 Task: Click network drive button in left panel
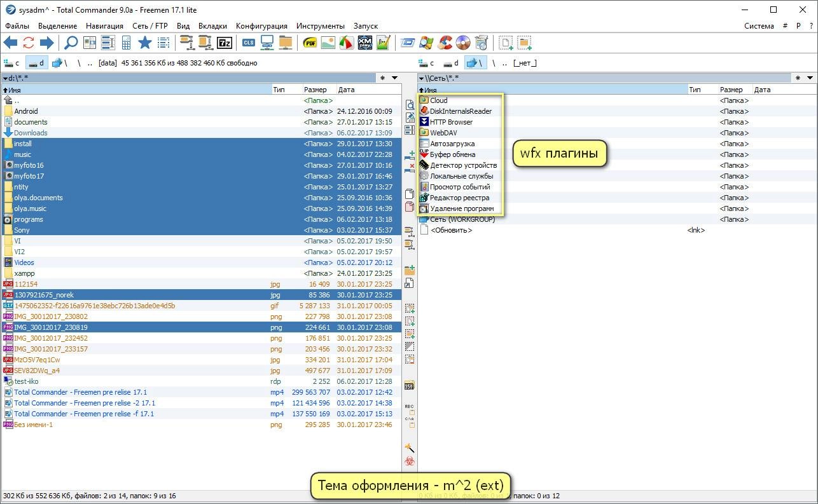click(60, 63)
